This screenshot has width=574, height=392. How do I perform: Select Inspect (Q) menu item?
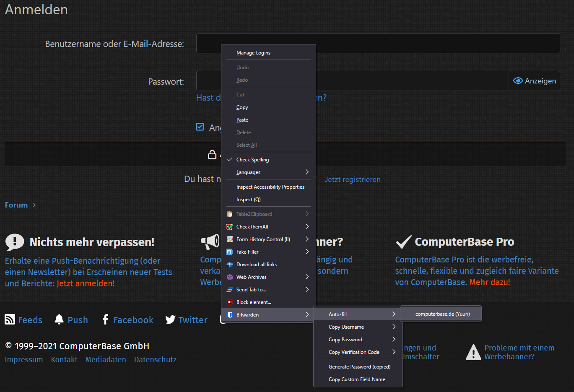268,200
